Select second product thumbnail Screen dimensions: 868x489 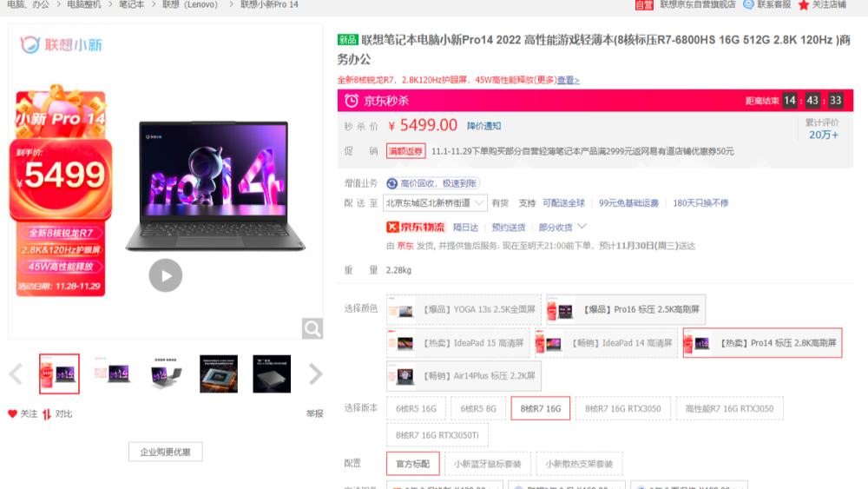pos(112,373)
